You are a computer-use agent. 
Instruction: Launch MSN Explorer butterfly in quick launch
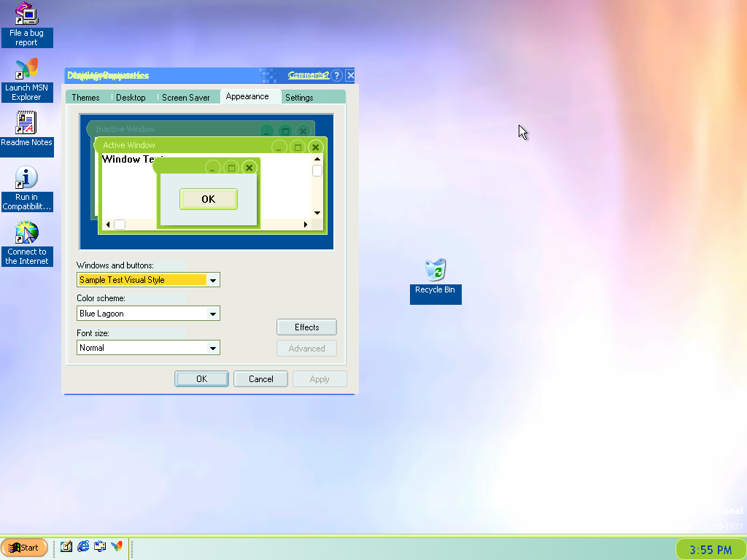(117, 547)
